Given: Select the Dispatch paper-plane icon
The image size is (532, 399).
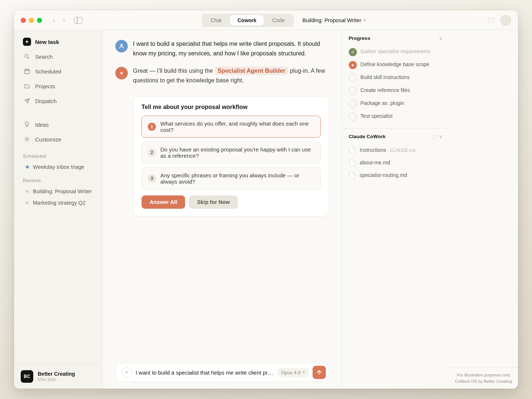Looking at the screenshot, I should click(27, 101).
